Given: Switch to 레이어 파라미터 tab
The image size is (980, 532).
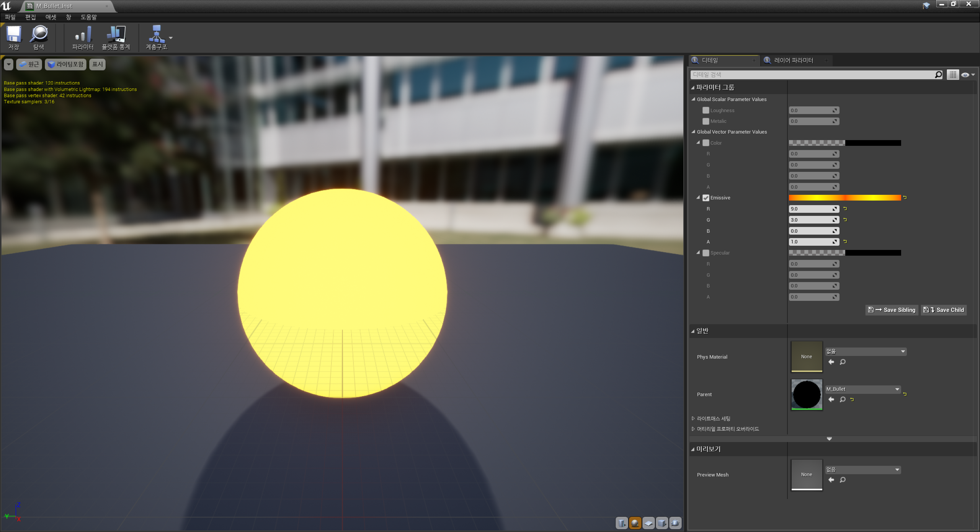Looking at the screenshot, I should [x=793, y=60].
